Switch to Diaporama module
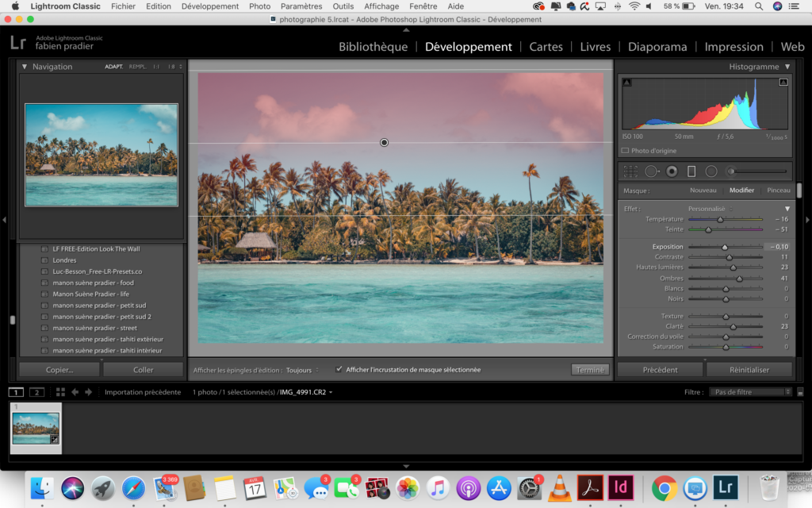 pos(657,47)
